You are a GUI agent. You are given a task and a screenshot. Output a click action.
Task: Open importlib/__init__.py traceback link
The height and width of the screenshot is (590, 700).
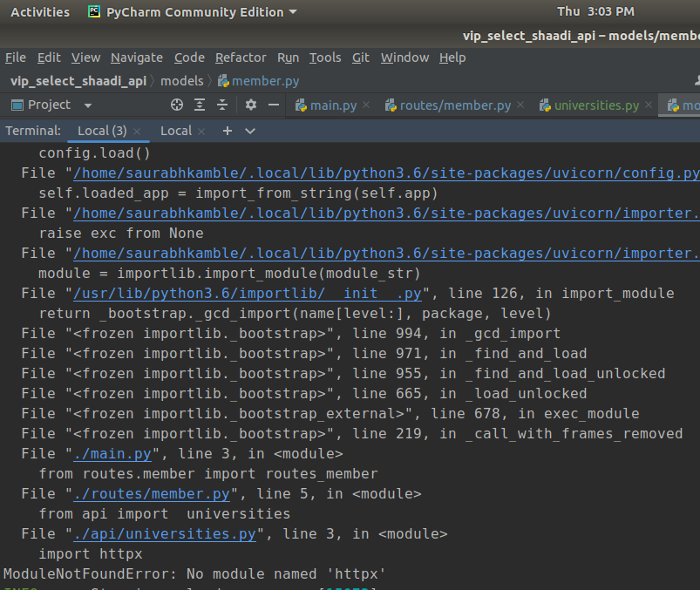248,294
